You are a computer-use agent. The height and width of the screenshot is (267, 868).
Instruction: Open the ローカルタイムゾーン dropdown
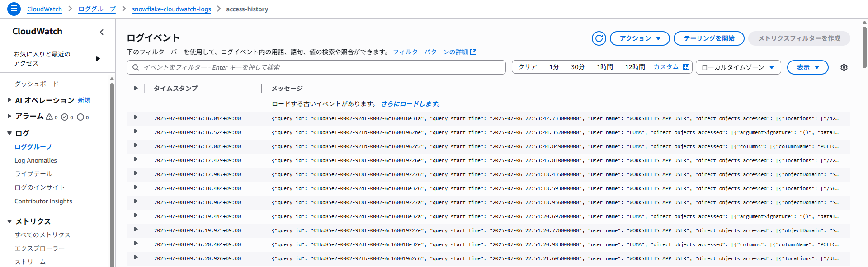738,67
